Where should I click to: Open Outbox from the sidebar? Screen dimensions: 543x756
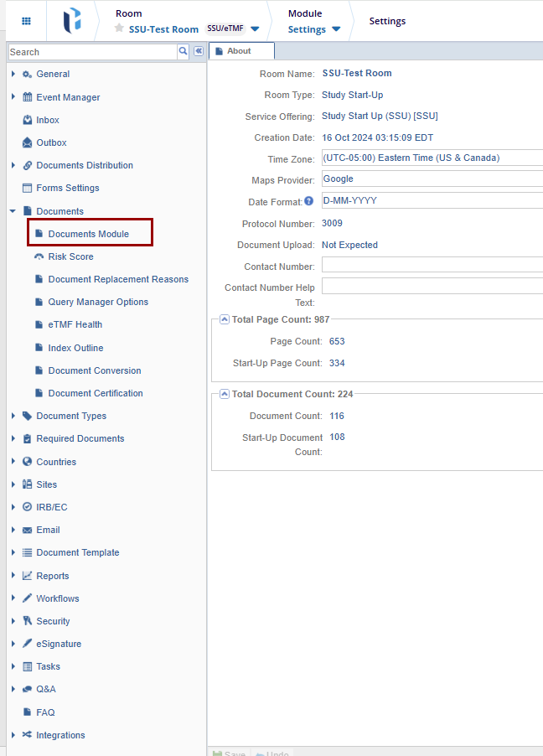click(50, 142)
